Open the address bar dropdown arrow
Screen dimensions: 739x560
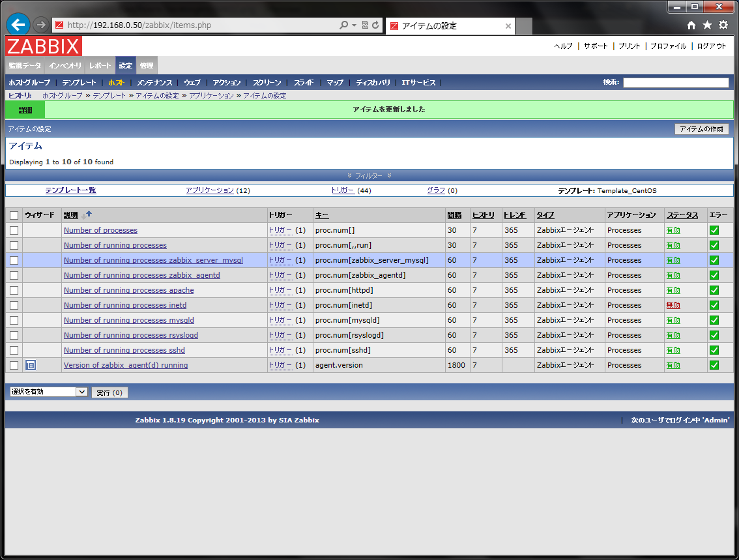point(354,25)
